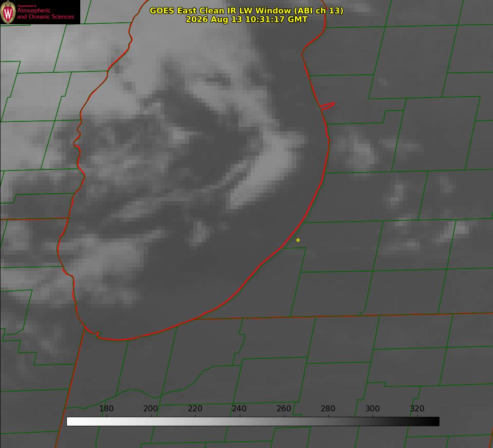The width and height of the screenshot is (493, 448).
Task: Click the 280 colorbar tick label
Action: (328, 408)
